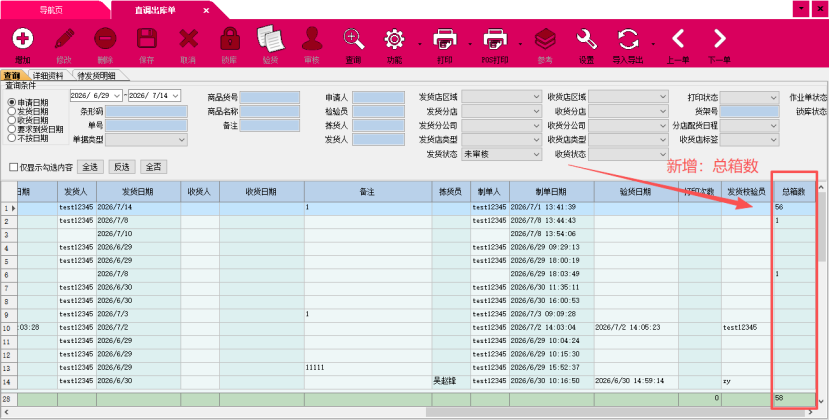This screenshot has width=829, height=420.
Task: Click the 商品货号 input field
Action: point(270,97)
